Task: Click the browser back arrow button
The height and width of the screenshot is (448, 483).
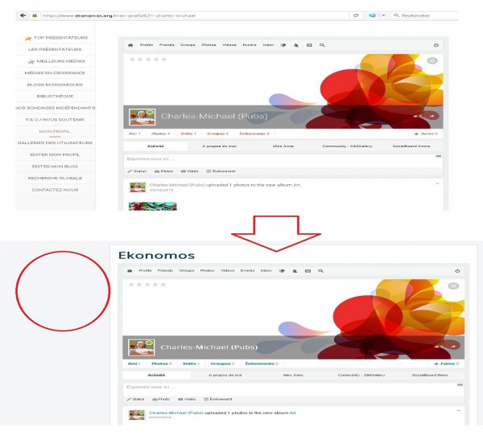Action: [x=23, y=15]
